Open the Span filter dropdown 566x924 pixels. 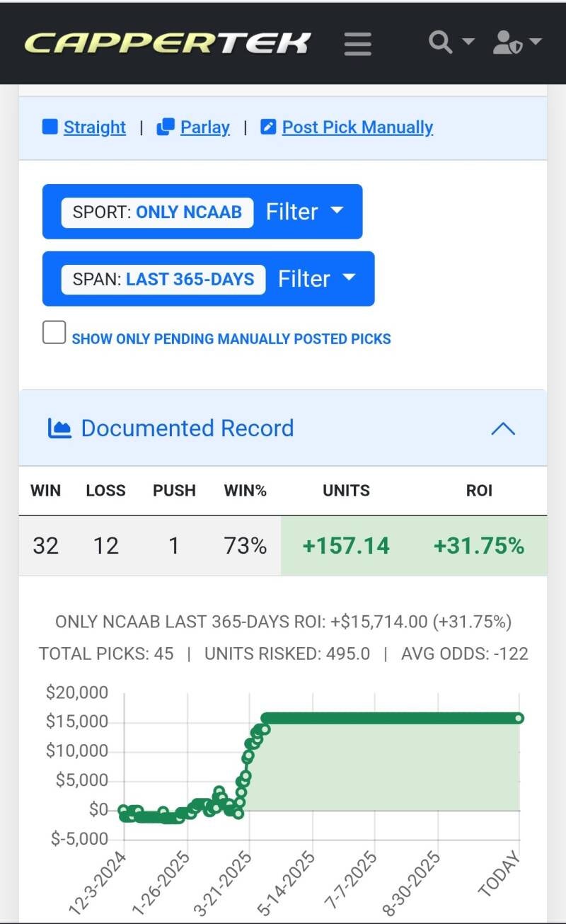[x=316, y=279]
